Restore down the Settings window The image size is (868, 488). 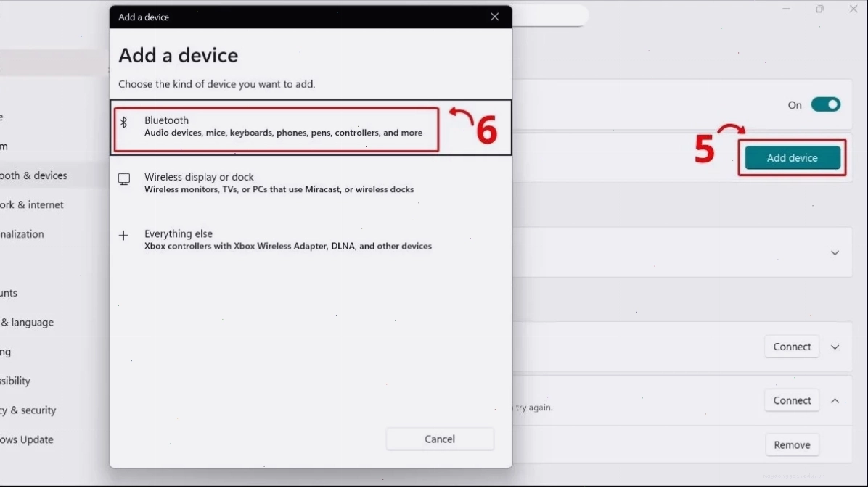[x=819, y=9]
